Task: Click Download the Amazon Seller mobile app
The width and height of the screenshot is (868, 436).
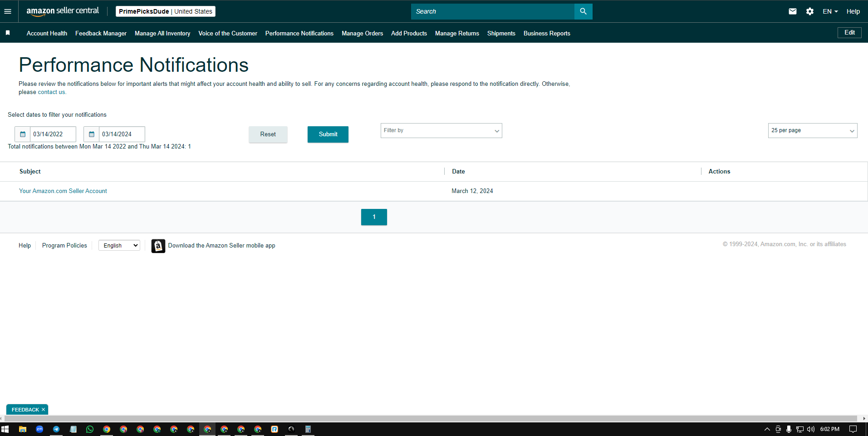Action: (221, 246)
